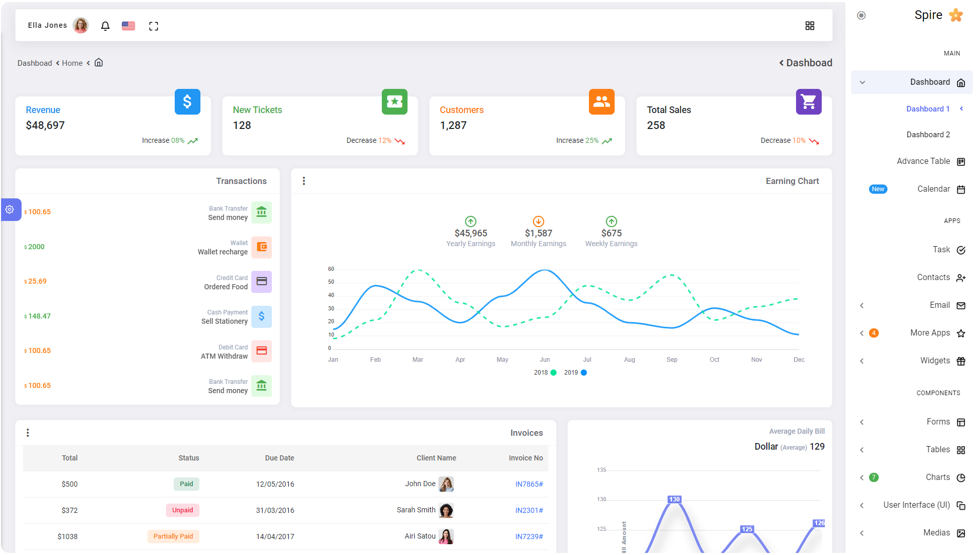Click the fullscreen expand icon in header
Screen dimensions: 980x555
[x=153, y=26]
